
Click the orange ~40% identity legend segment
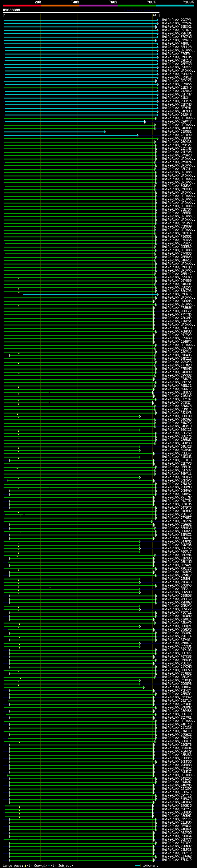(60, 6)
